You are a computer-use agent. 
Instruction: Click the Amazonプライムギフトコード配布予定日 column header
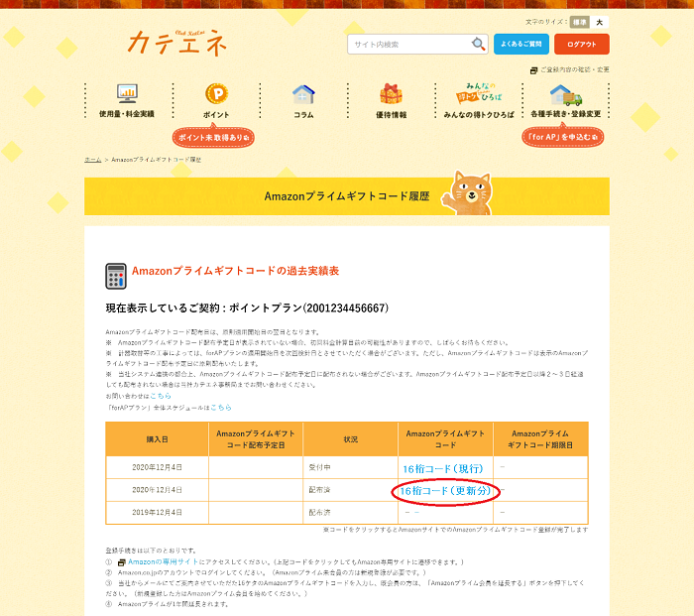[x=256, y=439]
